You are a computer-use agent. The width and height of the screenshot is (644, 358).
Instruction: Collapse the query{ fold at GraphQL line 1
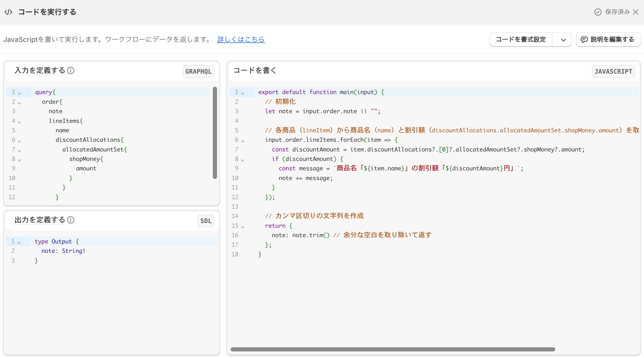tap(19, 93)
